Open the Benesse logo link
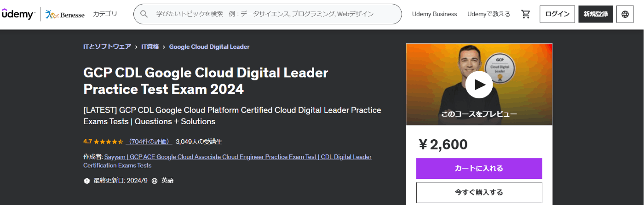The width and height of the screenshot is (644, 205). tap(65, 14)
